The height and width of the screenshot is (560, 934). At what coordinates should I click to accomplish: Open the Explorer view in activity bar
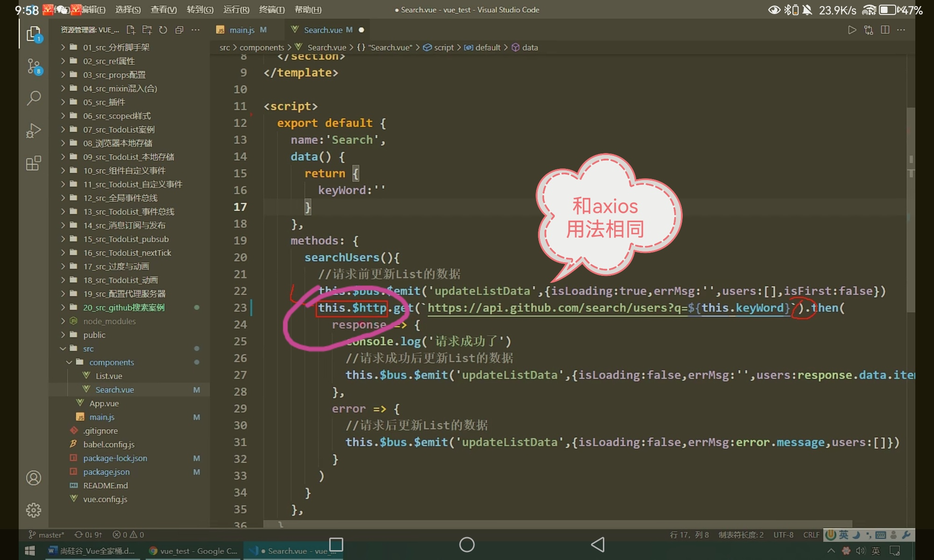click(x=34, y=34)
